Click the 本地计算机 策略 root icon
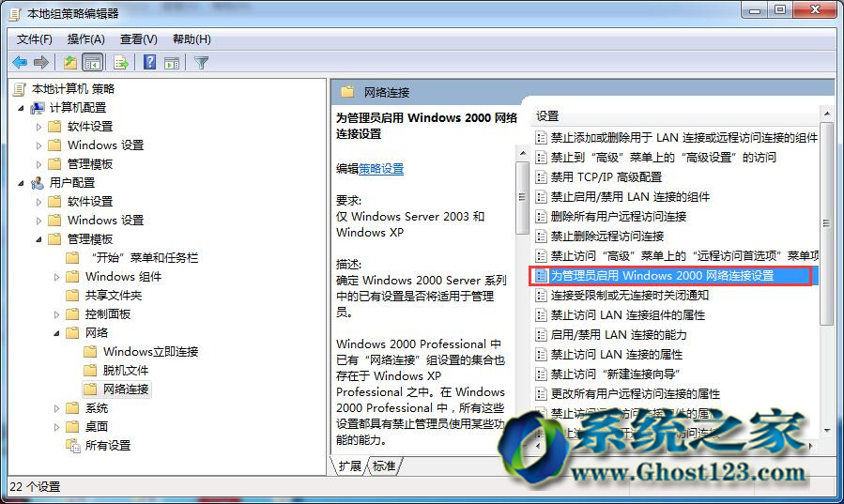Screen dimensions: 844x504 (x=20, y=89)
